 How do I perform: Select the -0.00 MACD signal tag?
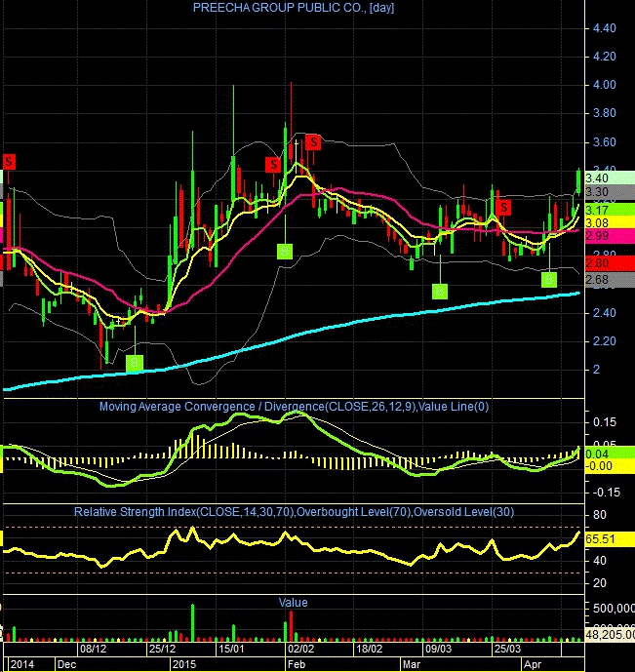point(610,467)
